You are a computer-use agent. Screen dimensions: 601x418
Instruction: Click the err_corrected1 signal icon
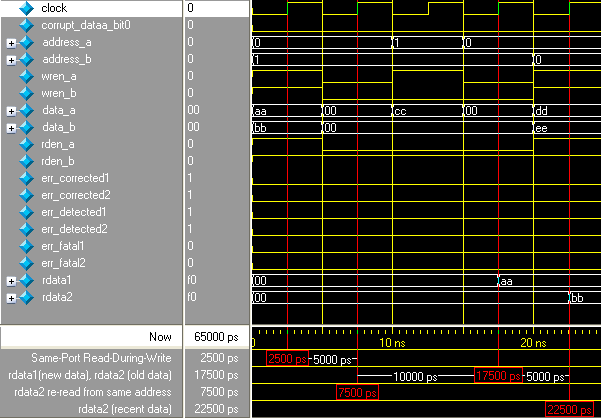pos(27,178)
